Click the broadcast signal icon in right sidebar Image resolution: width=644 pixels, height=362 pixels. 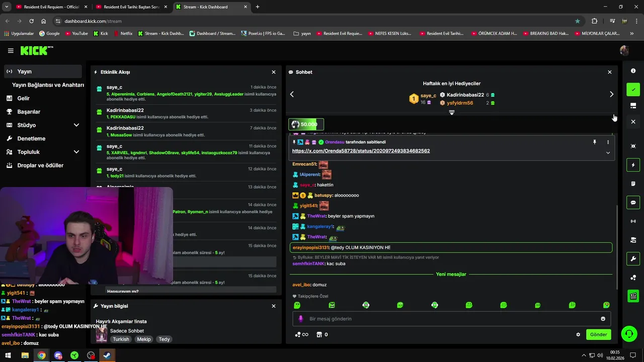coord(633,222)
